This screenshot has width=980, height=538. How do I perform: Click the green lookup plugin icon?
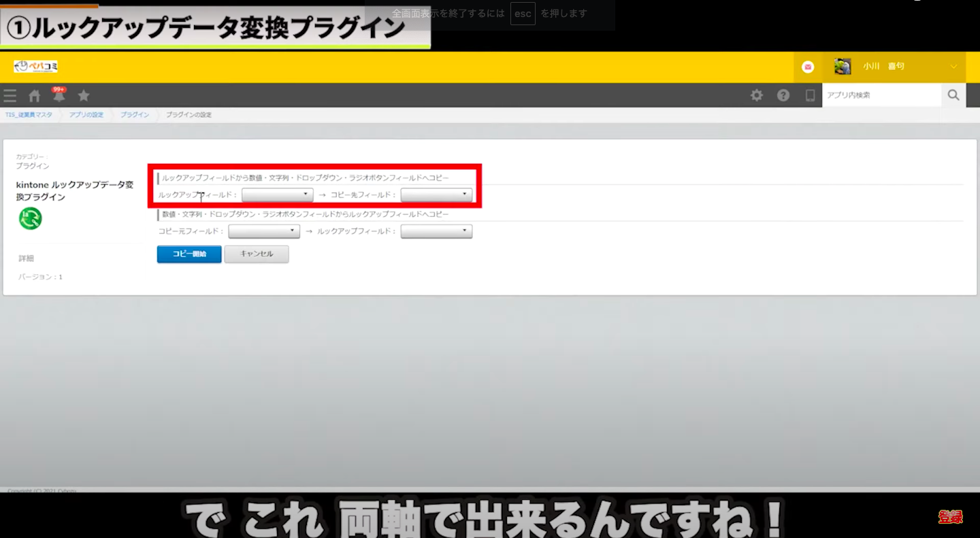pos(31,218)
